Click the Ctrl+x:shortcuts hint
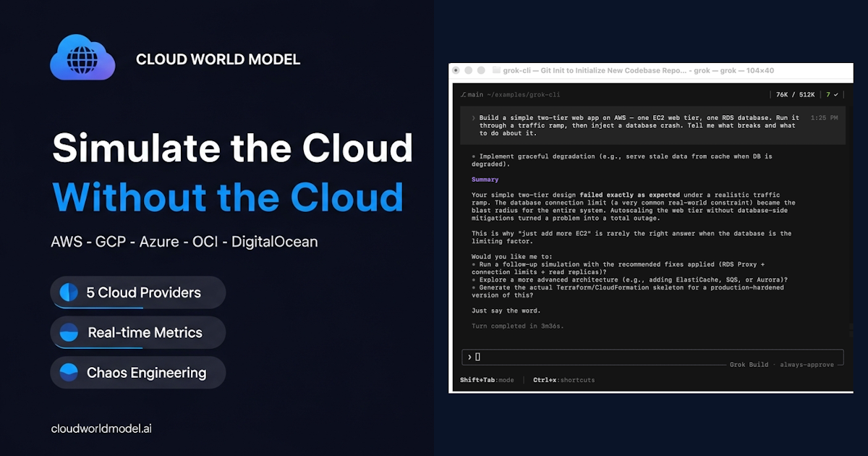 point(563,380)
